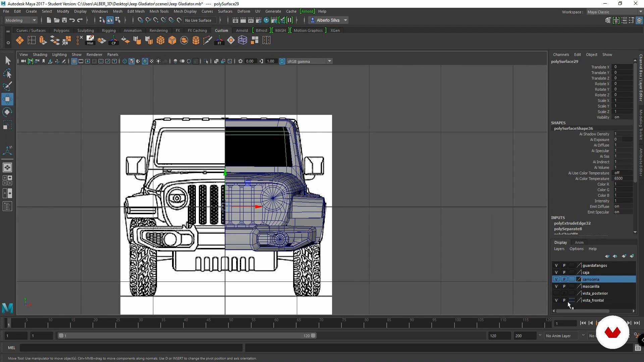The height and width of the screenshot is (362, 644).
Task: Open the Modeling menu set dropdown
Action: (x=21, y=20)
